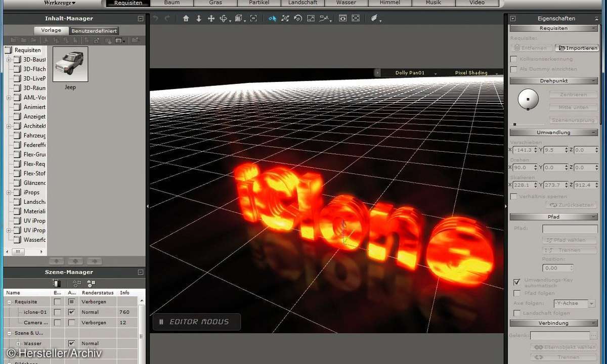This screenshot has width=607, height=364.
Task: Click the feather effect icon in toolbar
Action: [x=375, y=18]
